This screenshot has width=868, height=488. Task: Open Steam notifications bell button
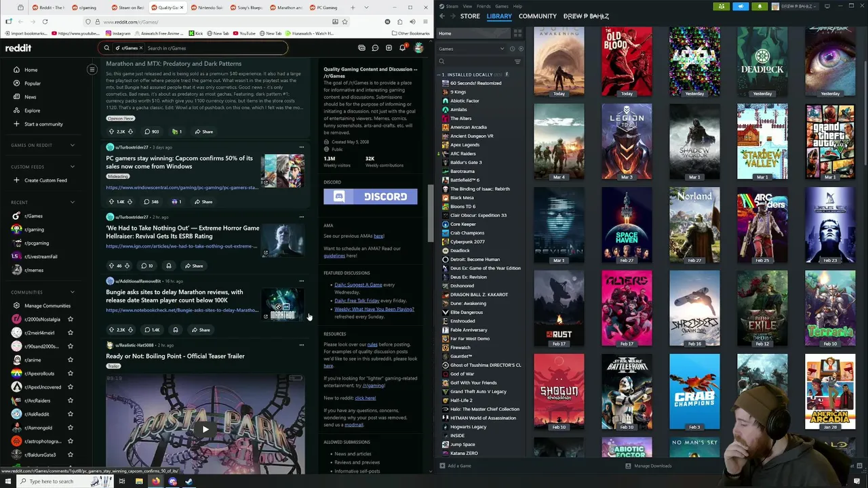pyautogui.click(x=759, y=6)
